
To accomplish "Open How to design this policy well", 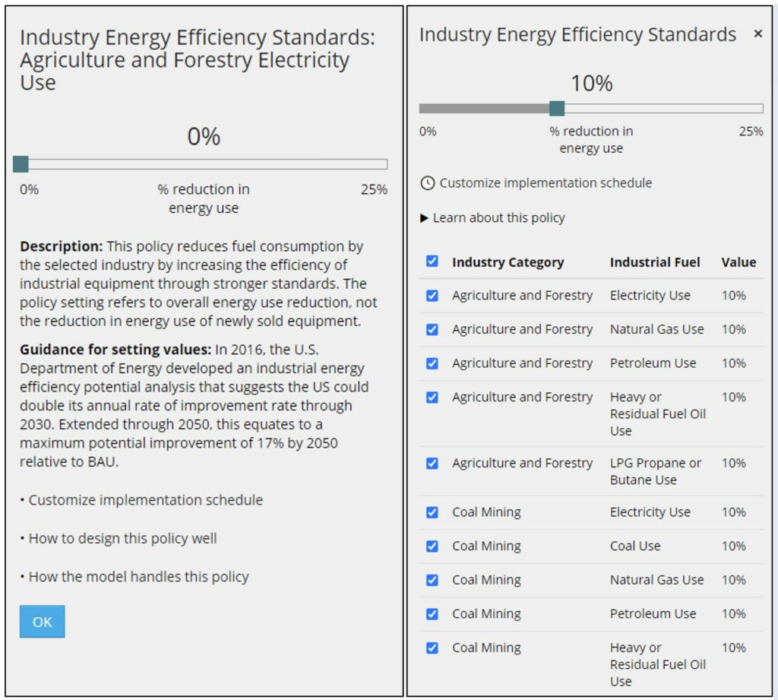I will click(x=122, y=538).
